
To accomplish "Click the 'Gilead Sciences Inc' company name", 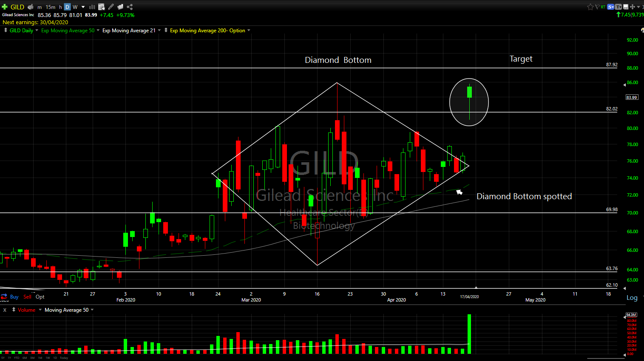I will pyautogui.click(x=18, y=15).
